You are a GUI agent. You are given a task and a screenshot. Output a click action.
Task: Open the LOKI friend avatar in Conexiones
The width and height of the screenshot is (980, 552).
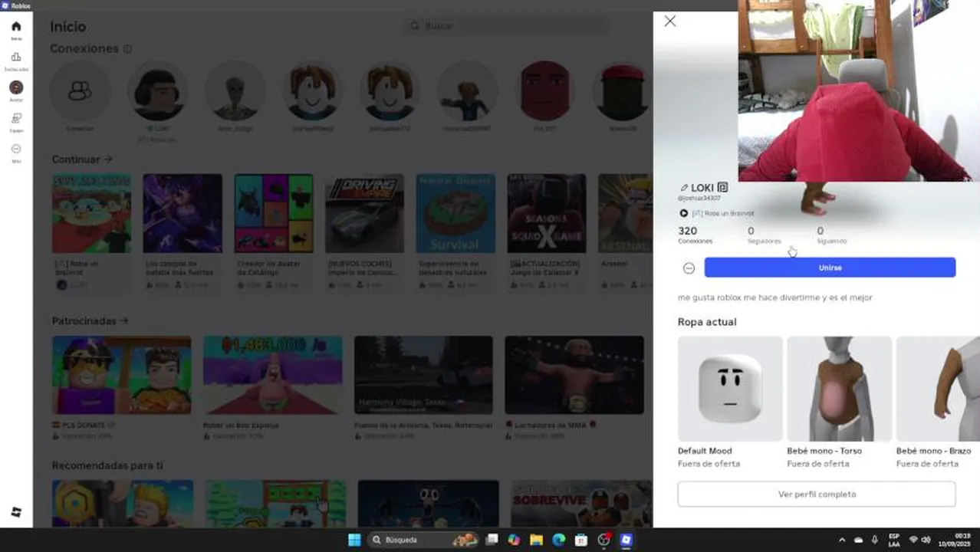157,91
